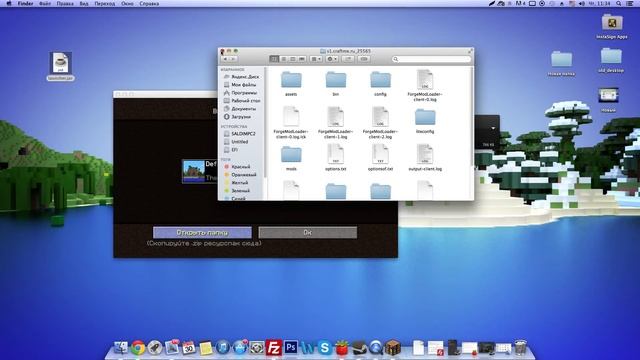Open the Окно menu
640x360 pixels.
click(x=127, y=3)
